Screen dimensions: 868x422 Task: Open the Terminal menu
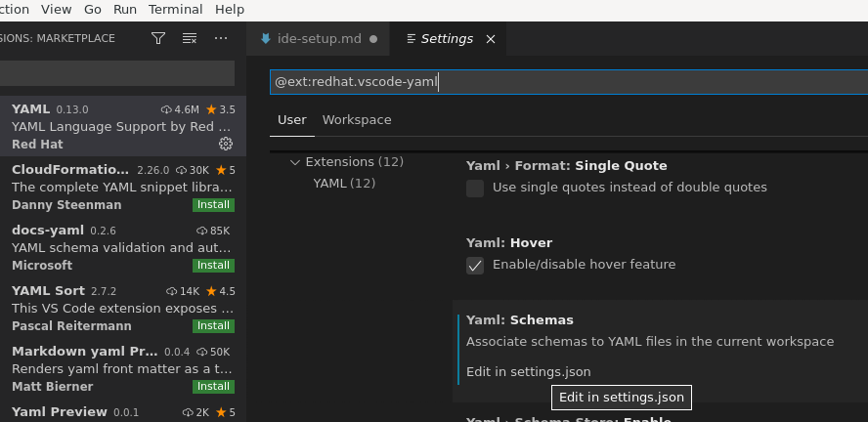[176, 10]
